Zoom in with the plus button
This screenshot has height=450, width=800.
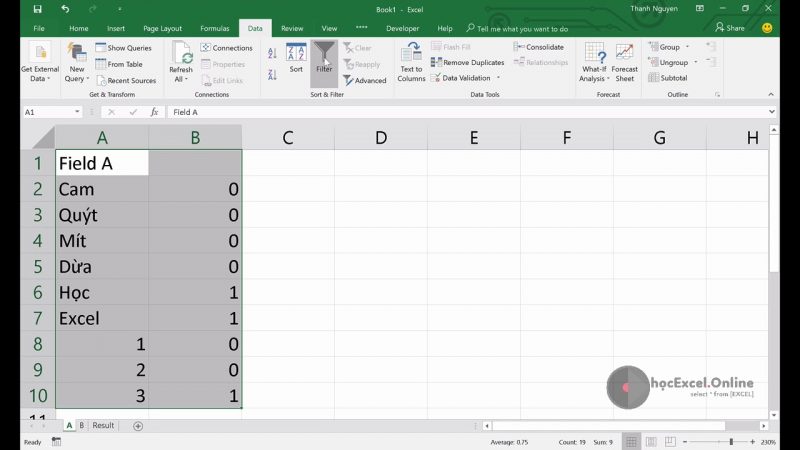click(753, 442)
